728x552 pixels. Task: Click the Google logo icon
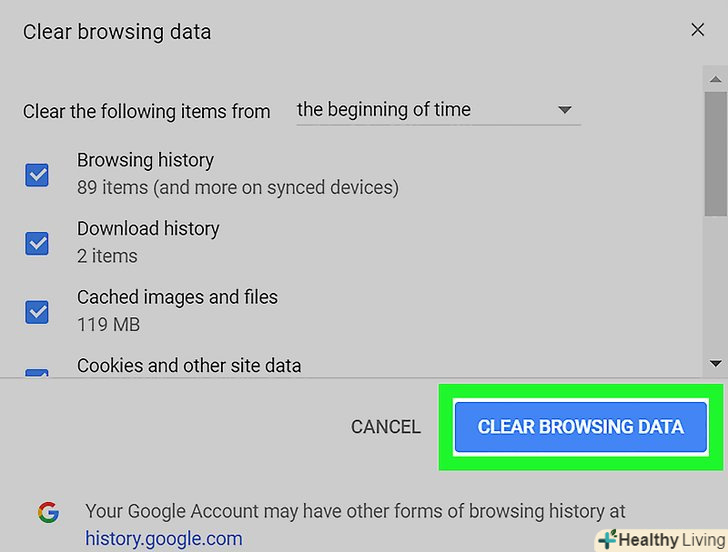[48, 512]
